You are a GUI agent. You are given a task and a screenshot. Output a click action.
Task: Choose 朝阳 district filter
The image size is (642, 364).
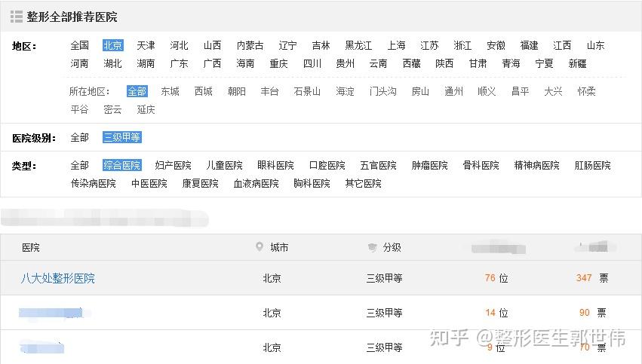(237, 92)
